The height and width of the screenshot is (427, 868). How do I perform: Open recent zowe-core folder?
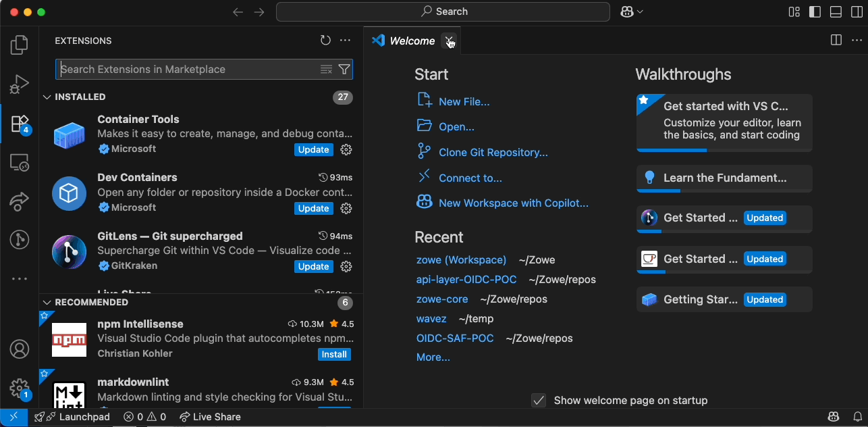point(442,299)
